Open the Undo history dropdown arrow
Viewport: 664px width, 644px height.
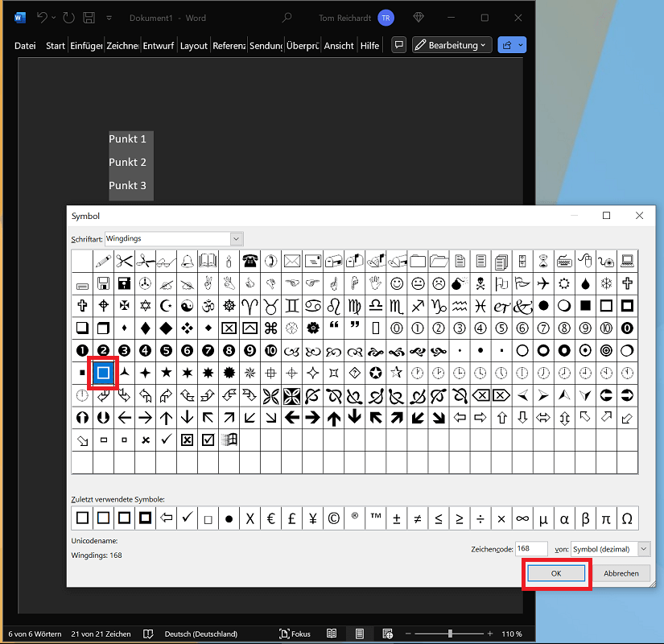[x=53, y=18]
